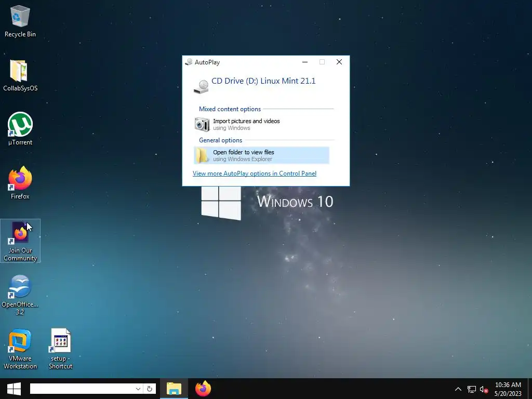Expand the taskbar address dropdown arrow

138,389
